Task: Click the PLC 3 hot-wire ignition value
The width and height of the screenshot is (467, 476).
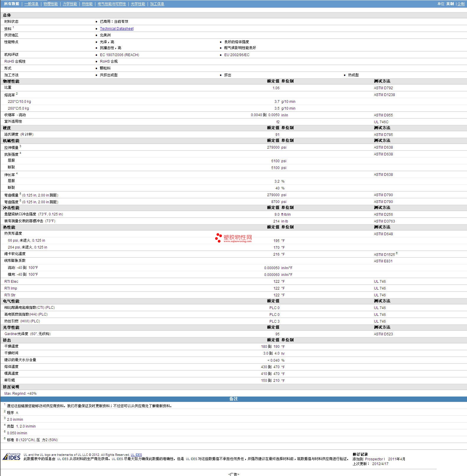Action: coord(274,321)
